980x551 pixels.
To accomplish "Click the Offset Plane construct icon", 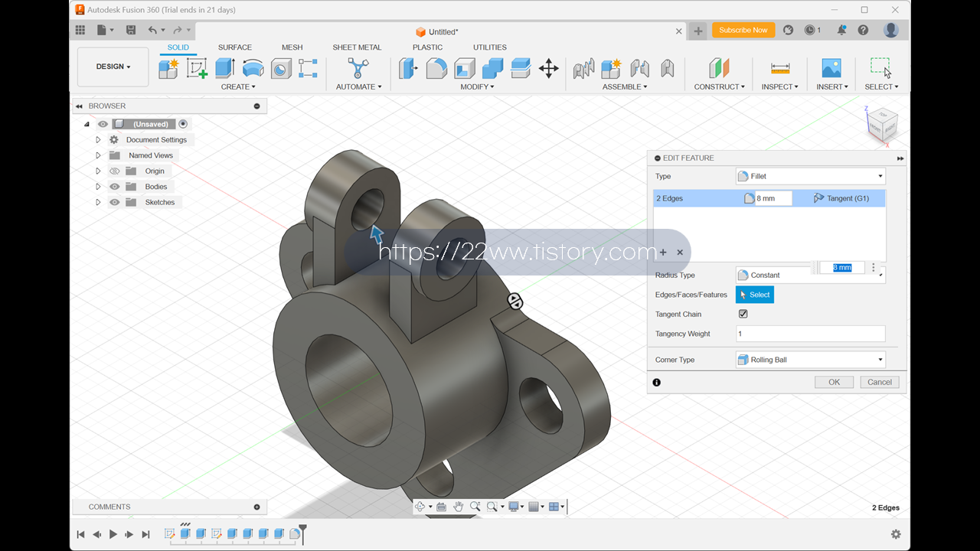I will coord(719,68).
